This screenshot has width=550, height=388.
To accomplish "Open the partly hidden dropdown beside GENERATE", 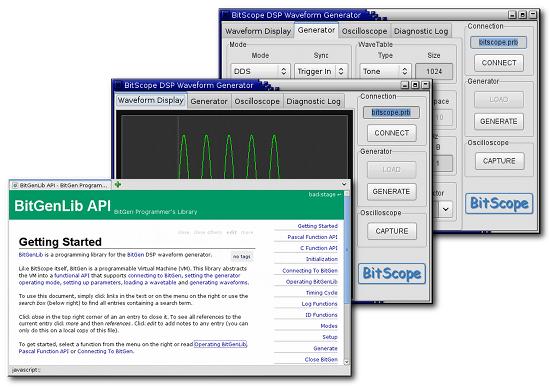I will click(x=445, y=209).
